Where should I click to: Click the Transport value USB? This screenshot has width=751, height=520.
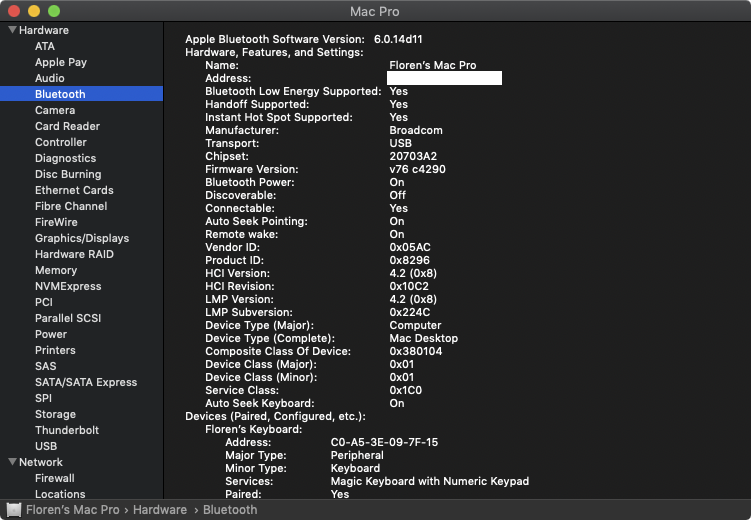pyautogui.click(x=400, y=143)
